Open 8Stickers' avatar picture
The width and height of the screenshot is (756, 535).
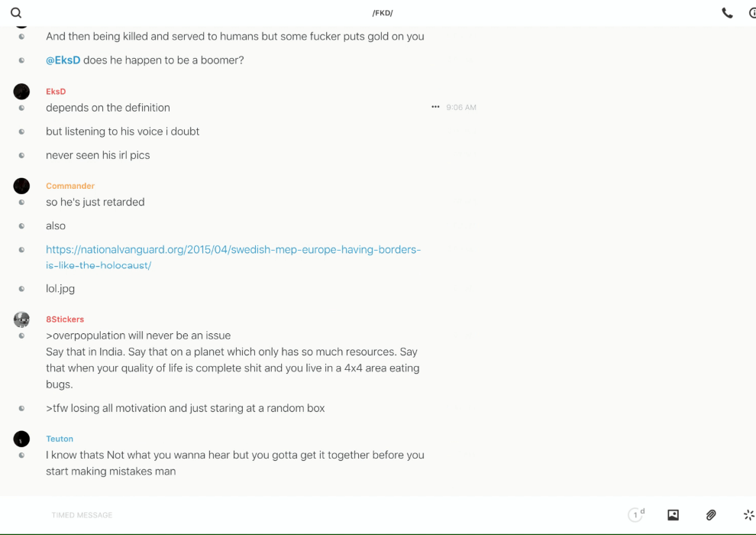click(21, 319)
